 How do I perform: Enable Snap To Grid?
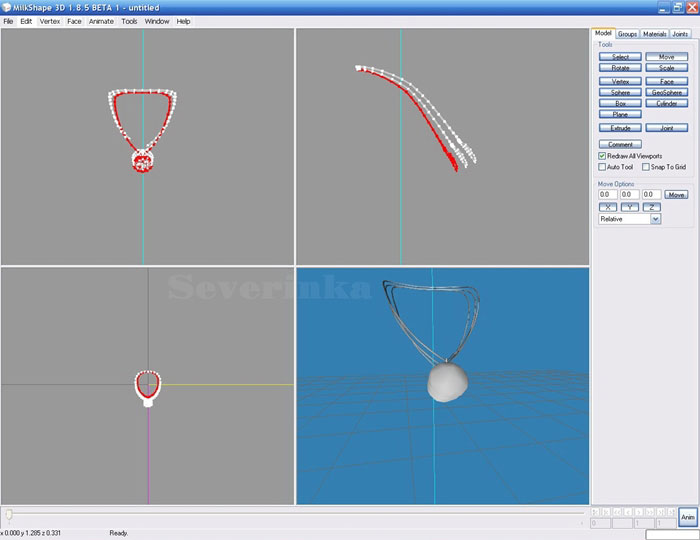point(646,167)
